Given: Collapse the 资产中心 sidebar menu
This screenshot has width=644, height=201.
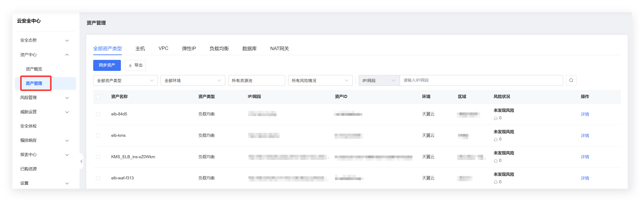Looking at the screenshot, I should point(45,55).
